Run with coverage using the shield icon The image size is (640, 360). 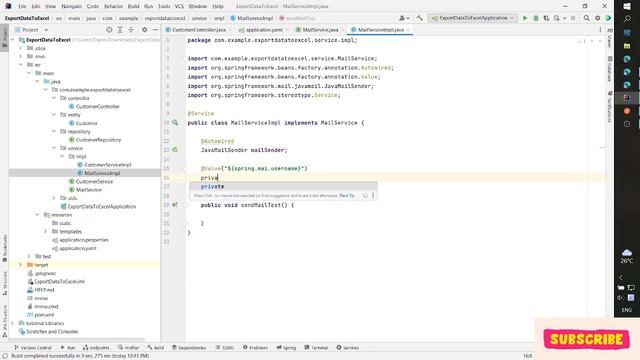coord(546,18)
